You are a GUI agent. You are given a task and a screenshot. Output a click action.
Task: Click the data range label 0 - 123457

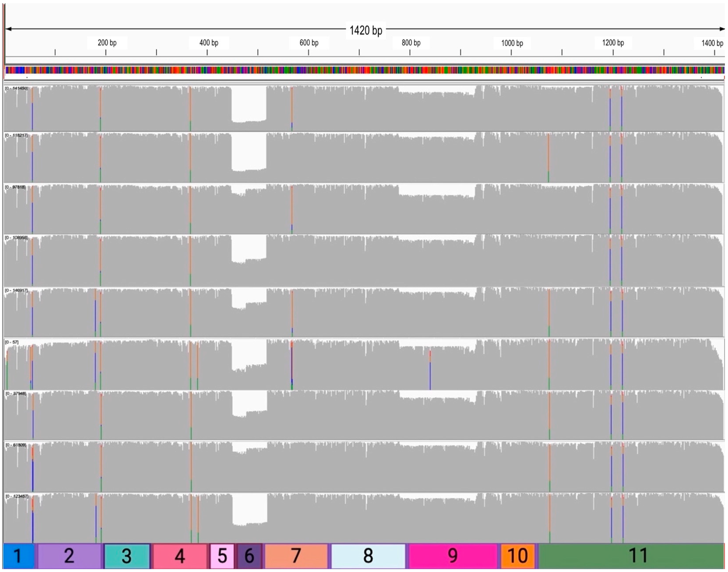tap(17, 496)
